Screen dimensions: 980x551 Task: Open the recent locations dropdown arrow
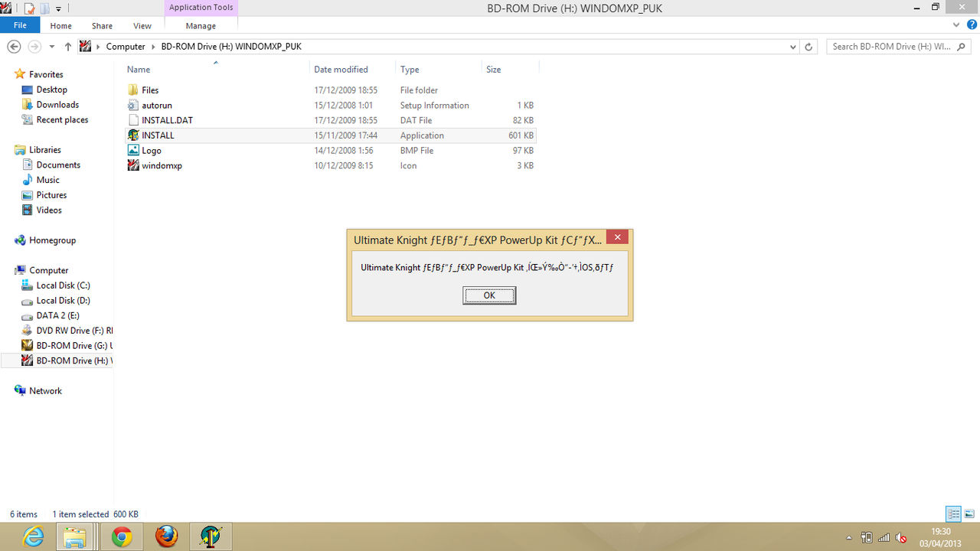52,47
